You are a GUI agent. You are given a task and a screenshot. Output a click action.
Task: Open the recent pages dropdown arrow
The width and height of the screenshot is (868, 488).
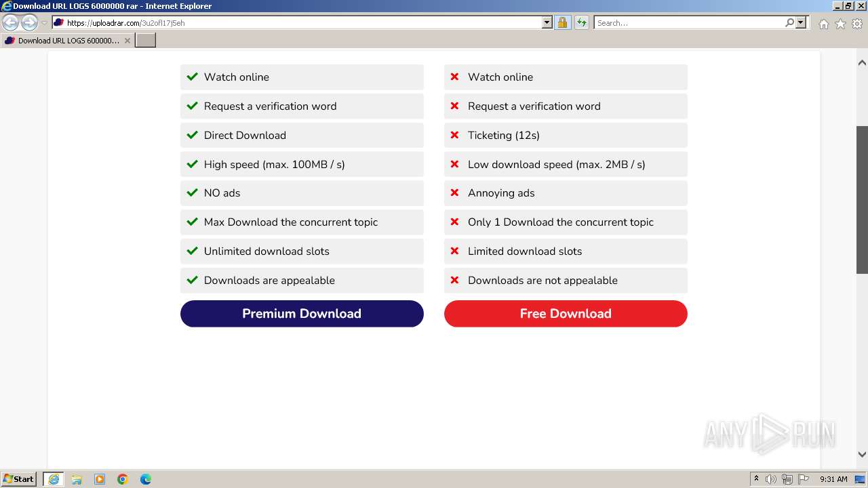44,23
